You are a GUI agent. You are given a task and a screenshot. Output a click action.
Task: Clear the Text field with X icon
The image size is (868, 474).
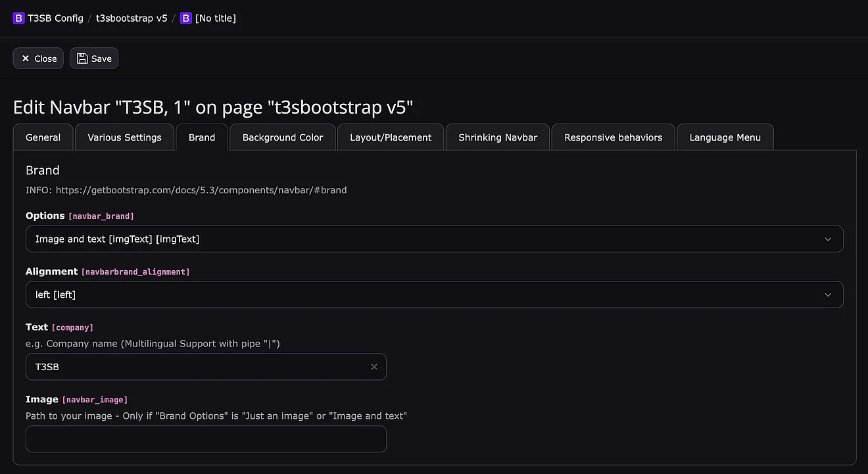(374, 367)
